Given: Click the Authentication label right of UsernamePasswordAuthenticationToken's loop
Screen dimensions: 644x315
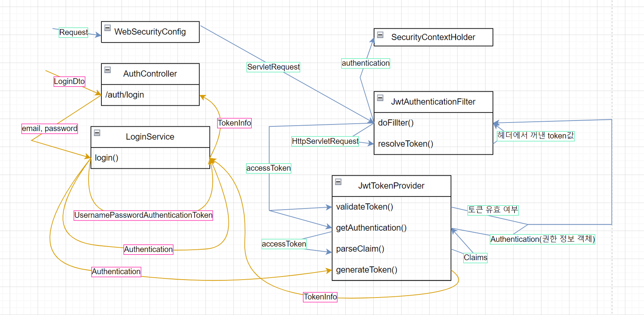Looking at the screenshot, I should tap(148, 249).
